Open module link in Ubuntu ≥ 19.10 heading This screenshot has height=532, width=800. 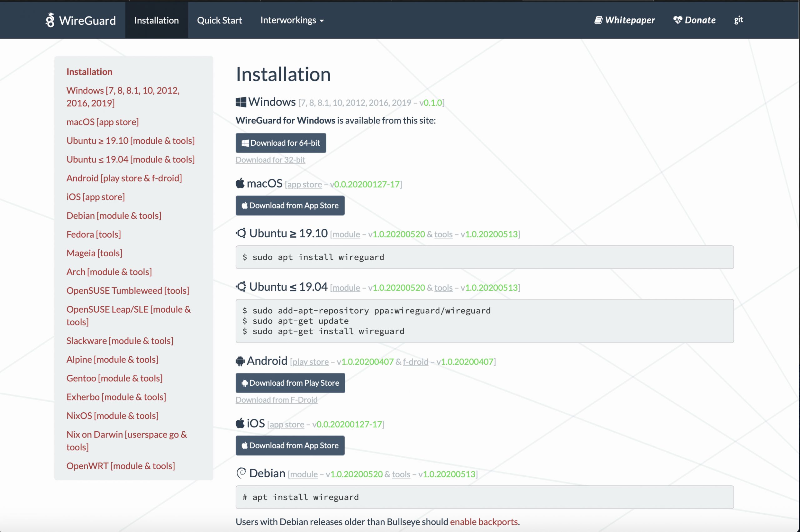346,234
